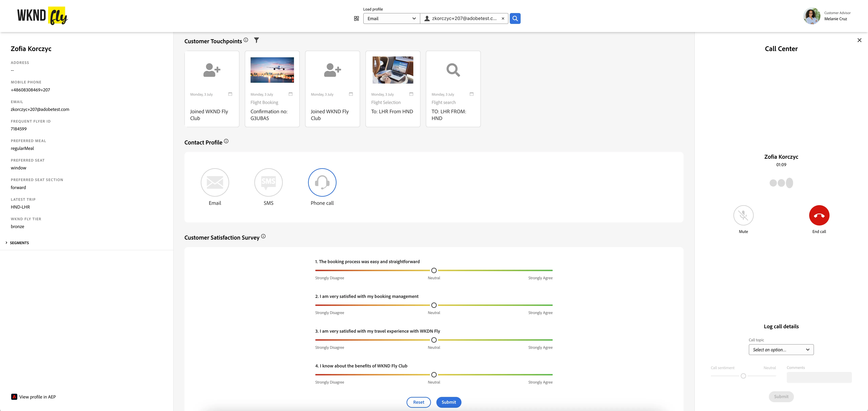The image size is (868, 411).
Task: Clear the profile email field
Action: (x=503, y=18)
